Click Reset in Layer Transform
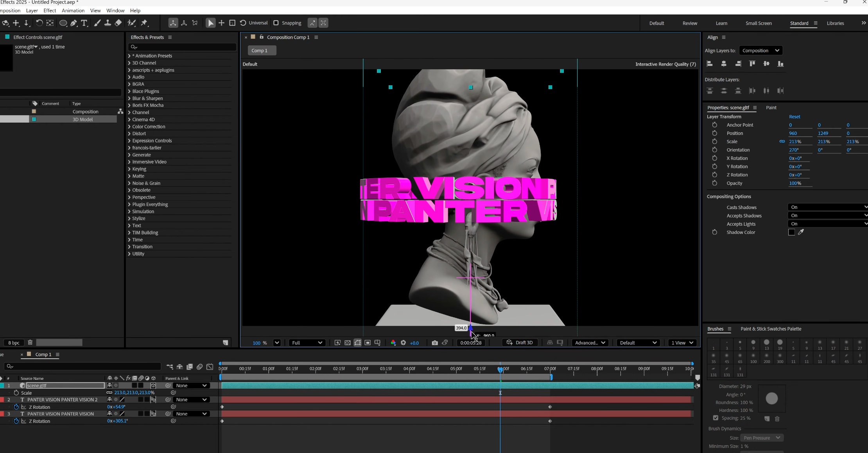The height and width of the screenshot is (453, 868). 794,117
